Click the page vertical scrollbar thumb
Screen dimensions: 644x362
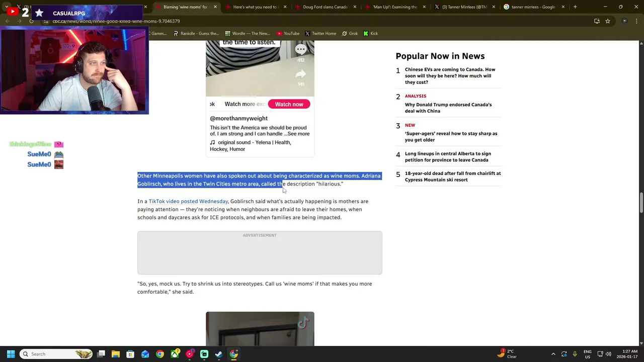(x=641, y=202)
